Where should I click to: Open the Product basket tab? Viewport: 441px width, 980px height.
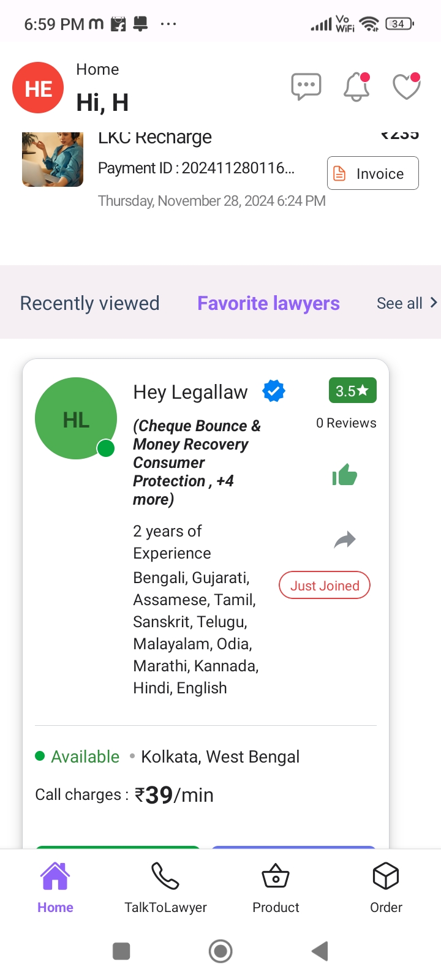pos(276,886)
